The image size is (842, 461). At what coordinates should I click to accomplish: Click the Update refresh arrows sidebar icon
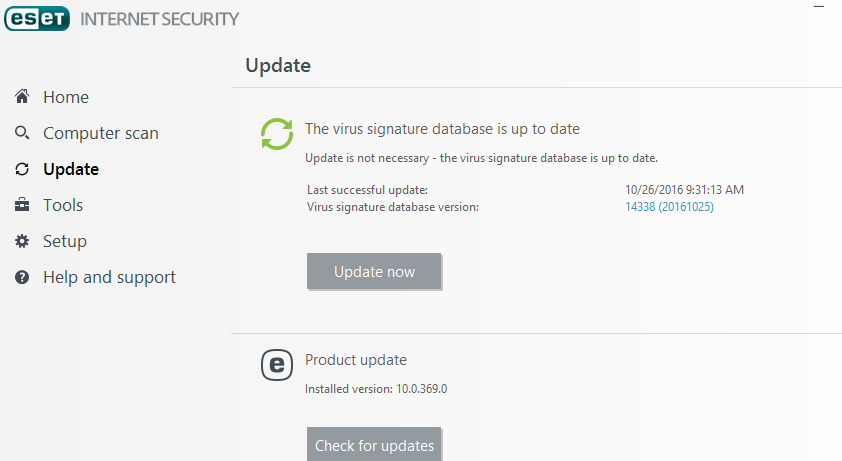click(x=22, y=169)
